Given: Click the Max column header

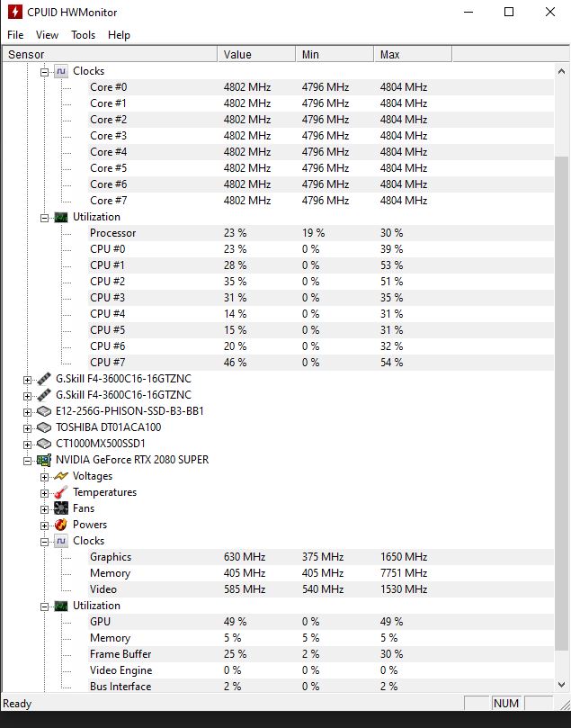Looking at the screenshot, I should (413, 54).
